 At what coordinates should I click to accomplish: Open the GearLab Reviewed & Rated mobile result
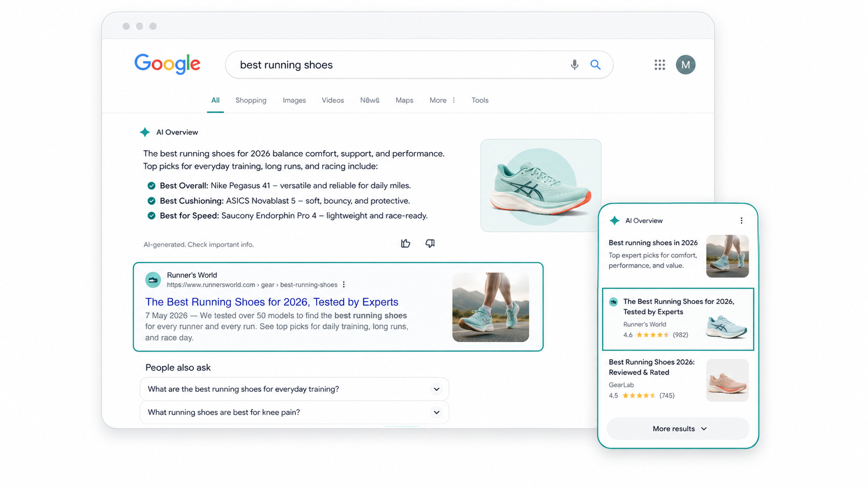[678, 380]
